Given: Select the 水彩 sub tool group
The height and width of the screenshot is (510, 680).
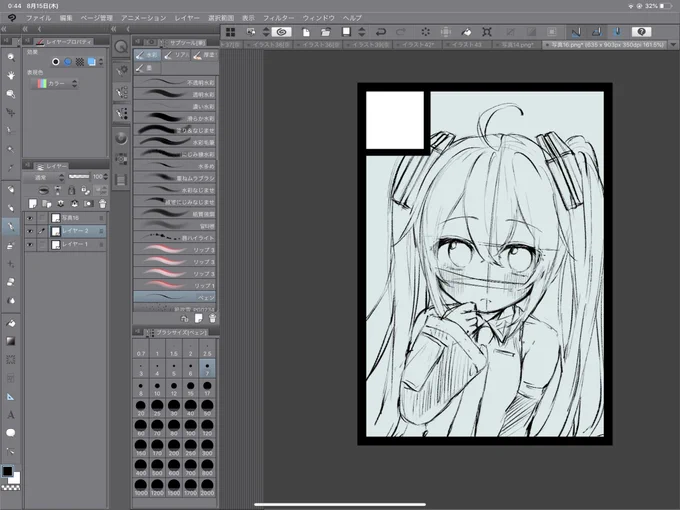Looking at the screenshot, I should pos(147,55).
